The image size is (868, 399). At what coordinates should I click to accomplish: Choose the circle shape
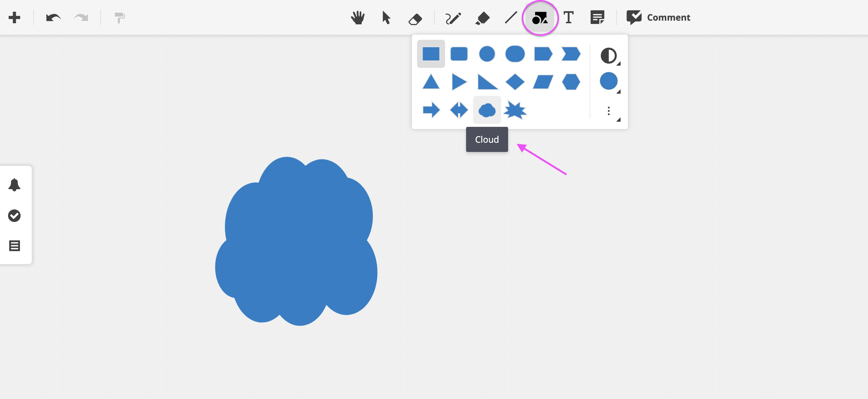[x=487, y=54]
